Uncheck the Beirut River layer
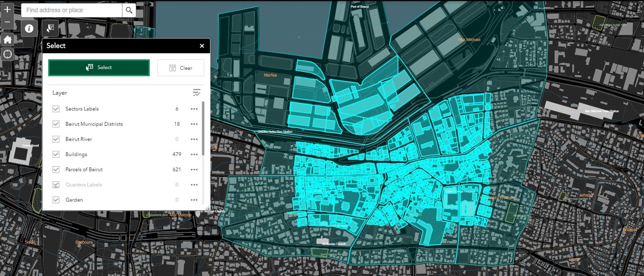Screen dimensions: 644x276 (56, 139)
